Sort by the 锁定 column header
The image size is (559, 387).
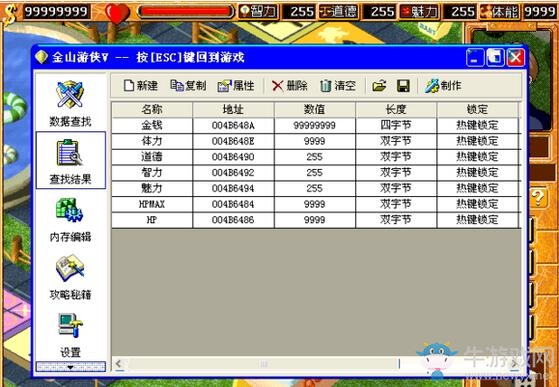(x=477, y=109)
